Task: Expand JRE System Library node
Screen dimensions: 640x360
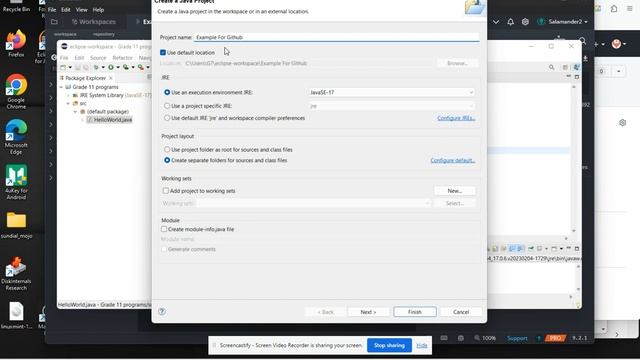Action: (x=69, y=95)
